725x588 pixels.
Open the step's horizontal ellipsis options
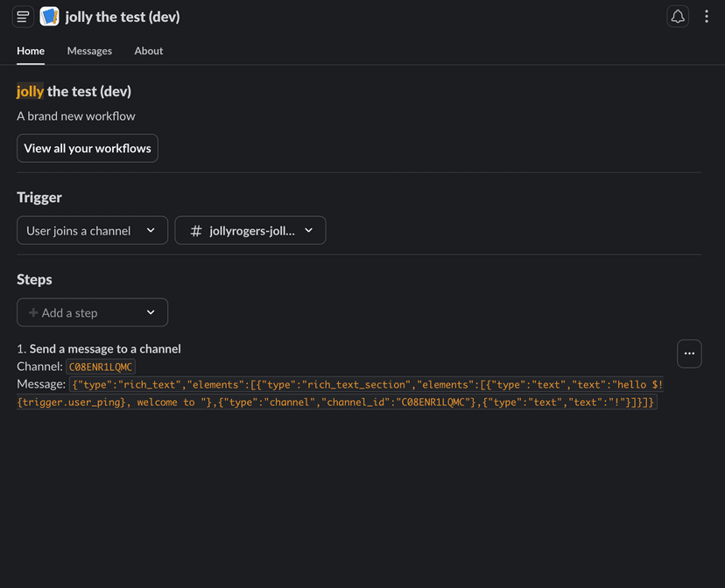(x=689, y=353)
